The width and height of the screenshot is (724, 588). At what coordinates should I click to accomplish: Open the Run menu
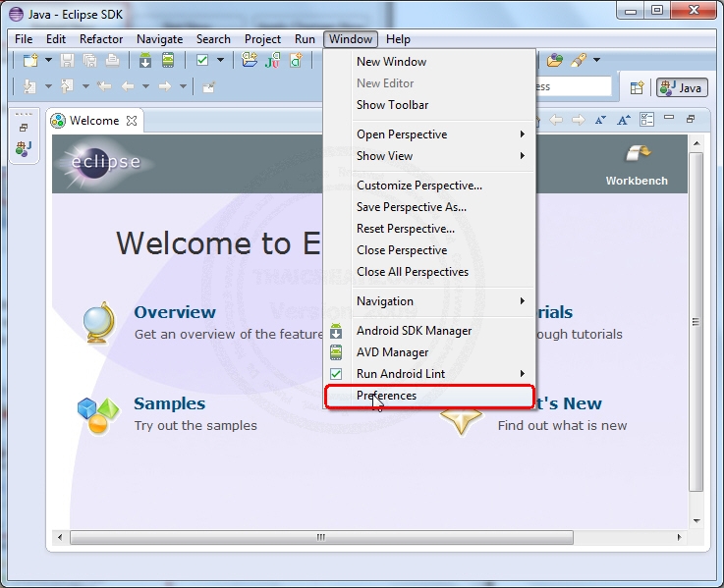click(305, 39)
